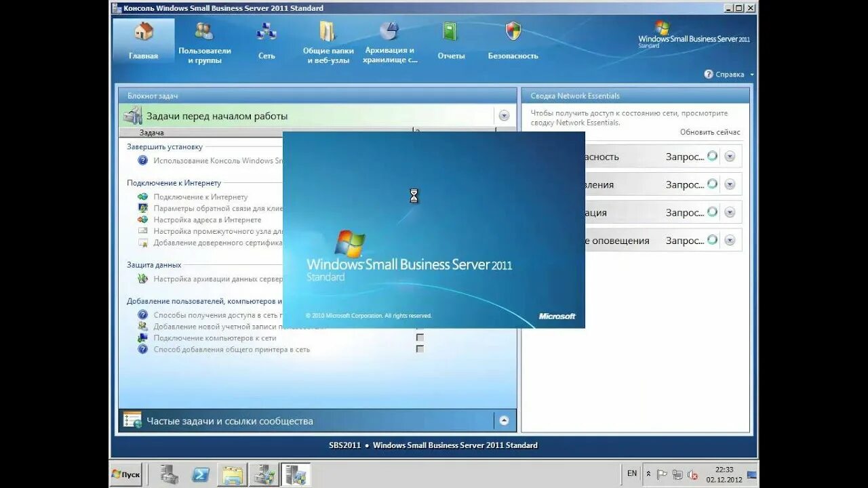Switch to Пользователи и группы tab
Screen dimensions: 868x488
[205, 42]
